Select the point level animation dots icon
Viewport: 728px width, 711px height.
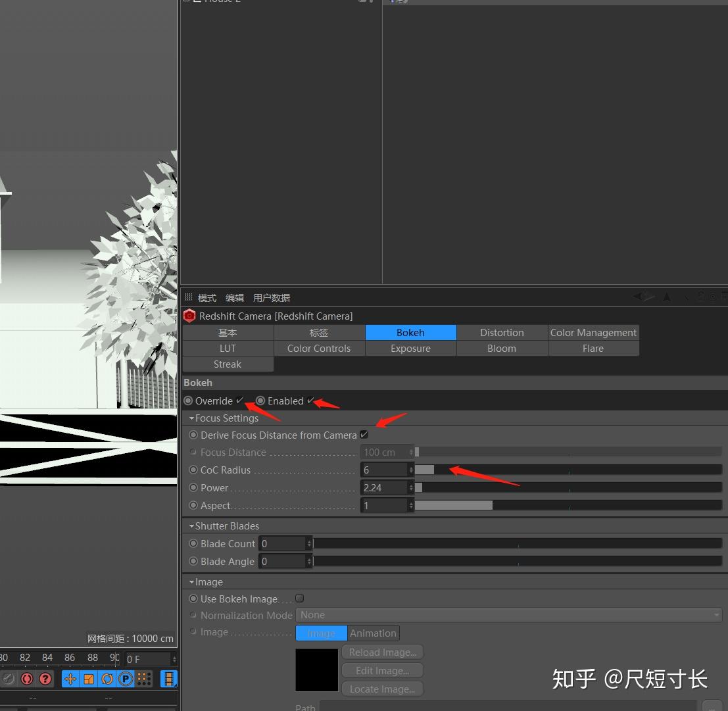(143, 679)
